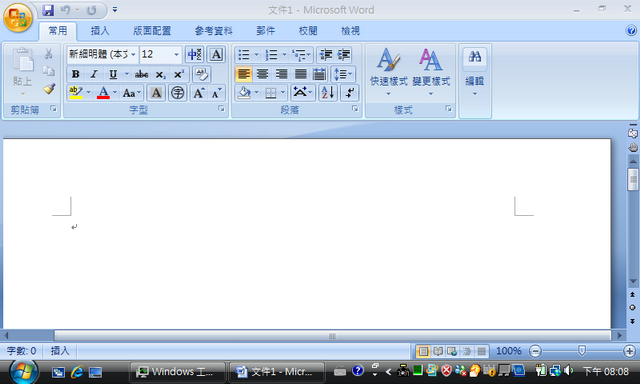Open the 變更樣式 menu
640x384 pixels.
(x=431, y=72)
